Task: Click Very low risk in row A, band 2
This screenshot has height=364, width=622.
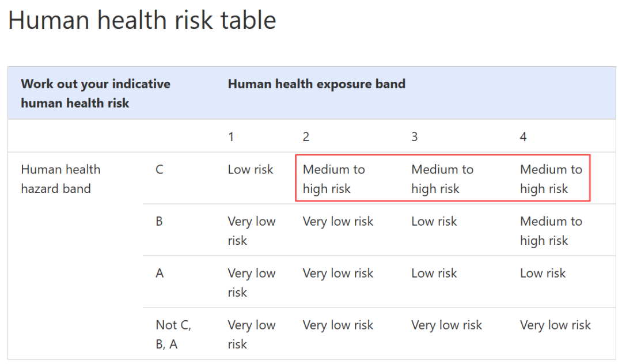Action: [x=338, y=273]
